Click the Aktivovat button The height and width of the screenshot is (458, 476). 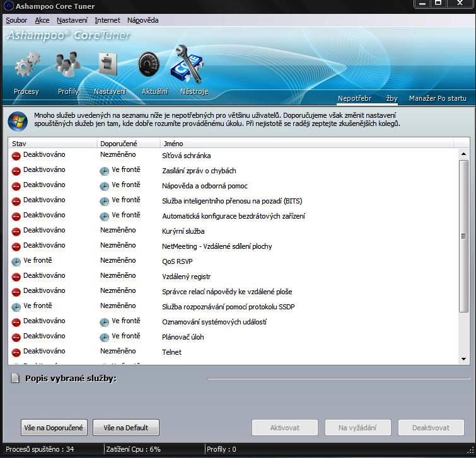coord(285,428)
